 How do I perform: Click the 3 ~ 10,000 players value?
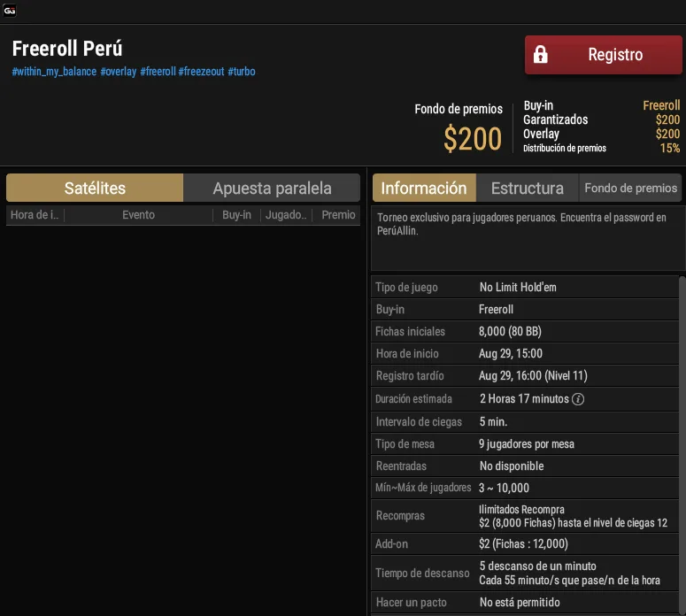(x=504, y=488)
